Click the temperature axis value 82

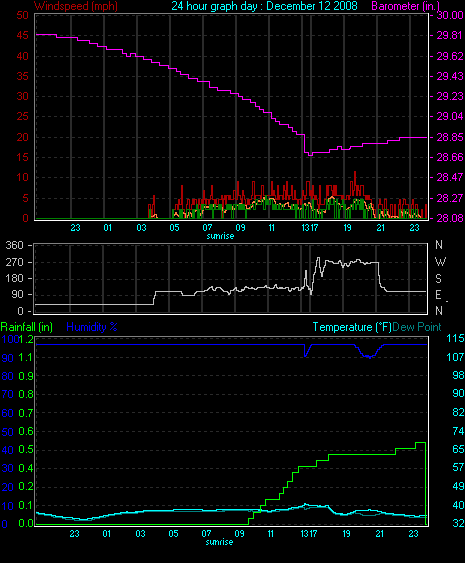(x=458, y=412)
